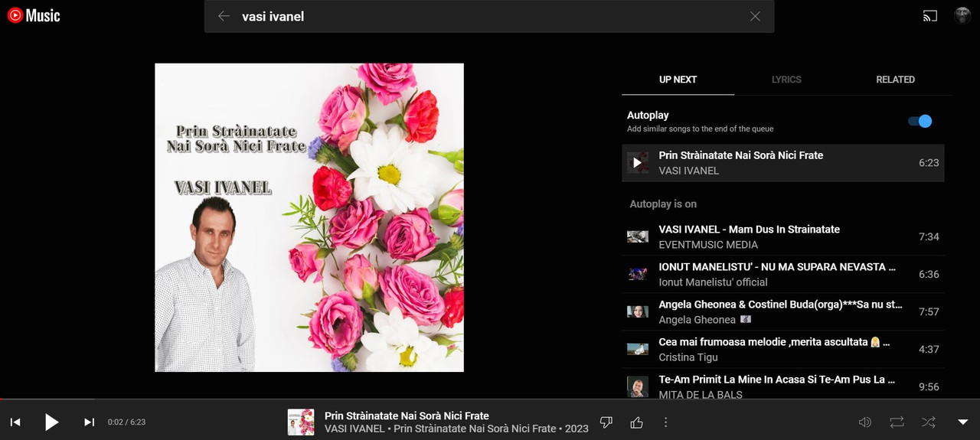This screenshot has width=980, height=440.
Task: Switch to the RELATED tab
Action: (895, 80)
